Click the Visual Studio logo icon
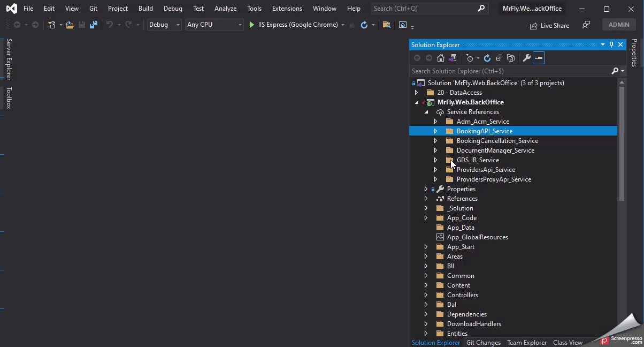The height and width of the screenshot is (347, 644). (x=11, y=9)
